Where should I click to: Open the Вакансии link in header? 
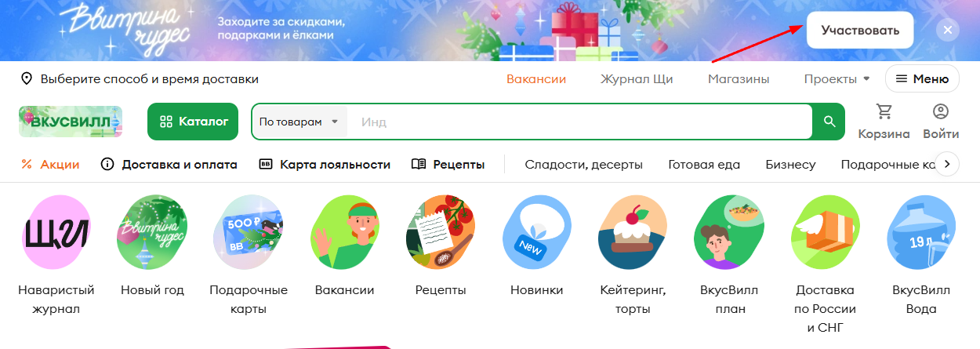pyautogui.click(x=536, y=78)
